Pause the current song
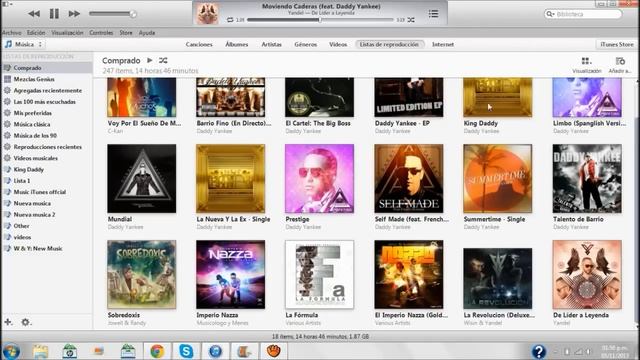The width and height of the screenshot is (640, 360). click(x=54, y=14)
